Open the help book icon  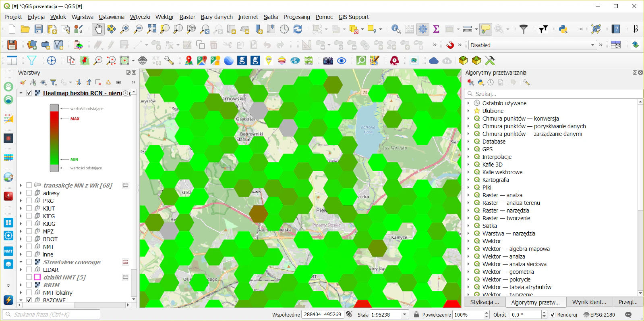tap(615, 29)
